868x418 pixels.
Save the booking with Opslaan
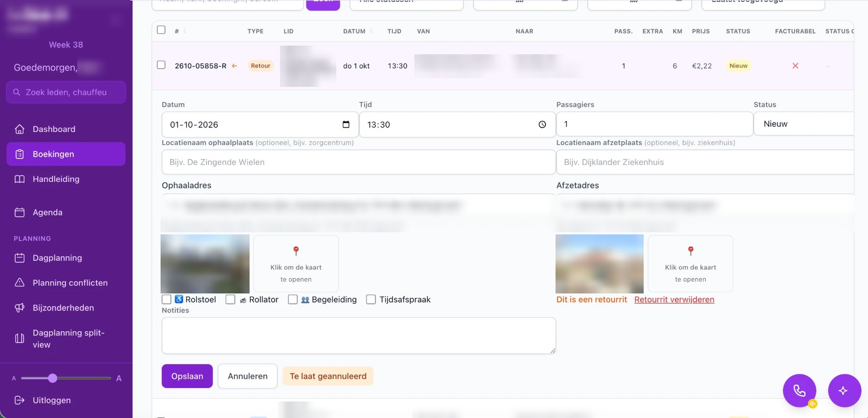click(187, 376)
